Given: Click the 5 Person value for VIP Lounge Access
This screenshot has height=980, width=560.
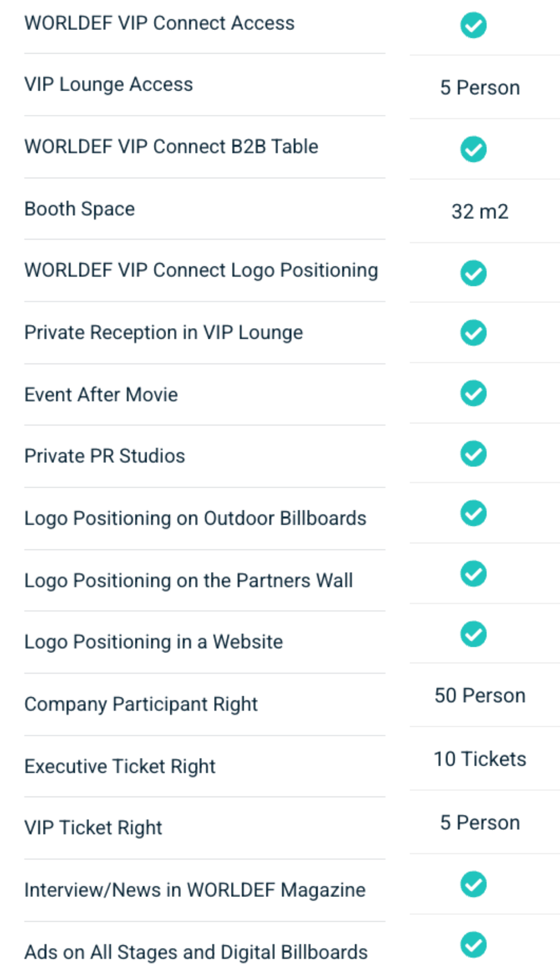Looking at the screenshot, I should 480,88.
